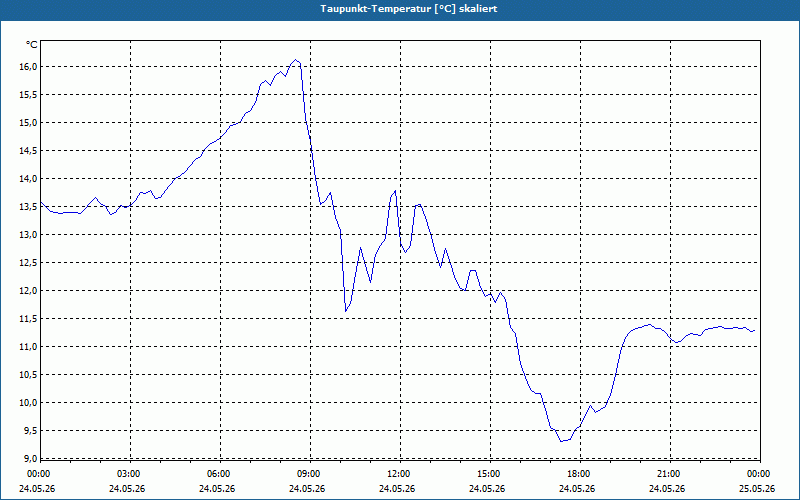The height and width of the screenshot is (500, 800).
Task: Click the 14,5 y-axis label
Action: point(29,151)
